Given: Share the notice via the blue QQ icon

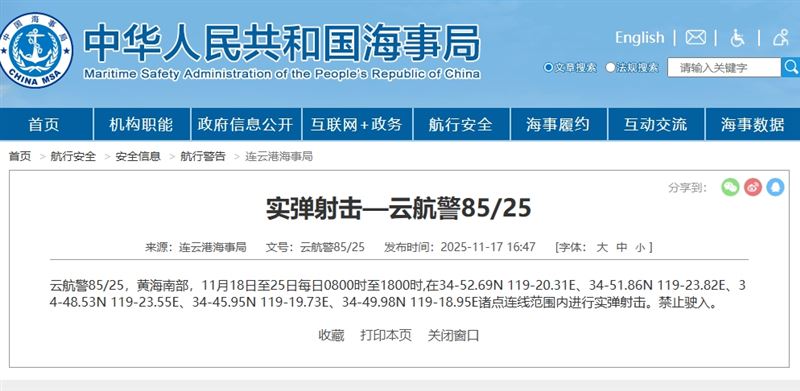Looking at the screenshot, I should pos(775,187).
